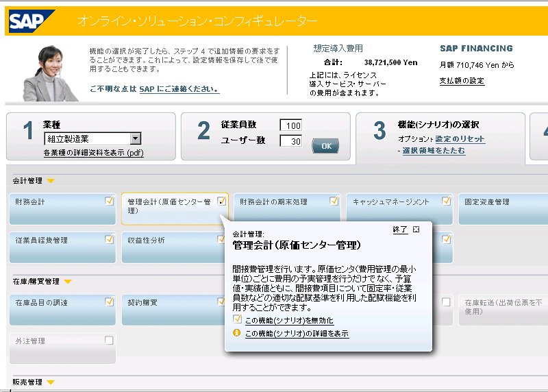Screen dimensions: 548x392
Task: Click the 従業員数 input field
Action: coord(290,125)
